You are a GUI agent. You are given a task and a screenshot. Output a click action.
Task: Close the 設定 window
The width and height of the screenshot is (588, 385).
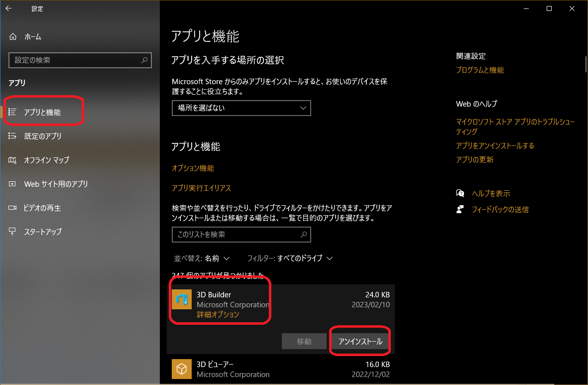(572, 8)
